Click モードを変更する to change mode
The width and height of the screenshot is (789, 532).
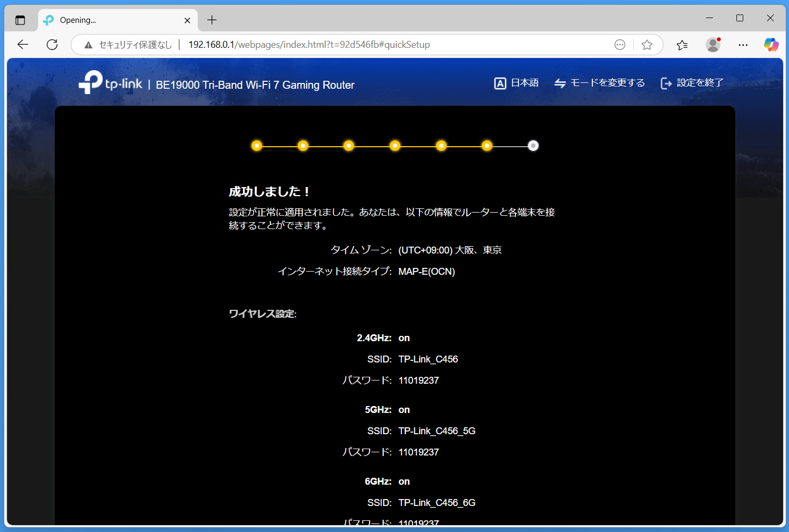pos(599,83)
